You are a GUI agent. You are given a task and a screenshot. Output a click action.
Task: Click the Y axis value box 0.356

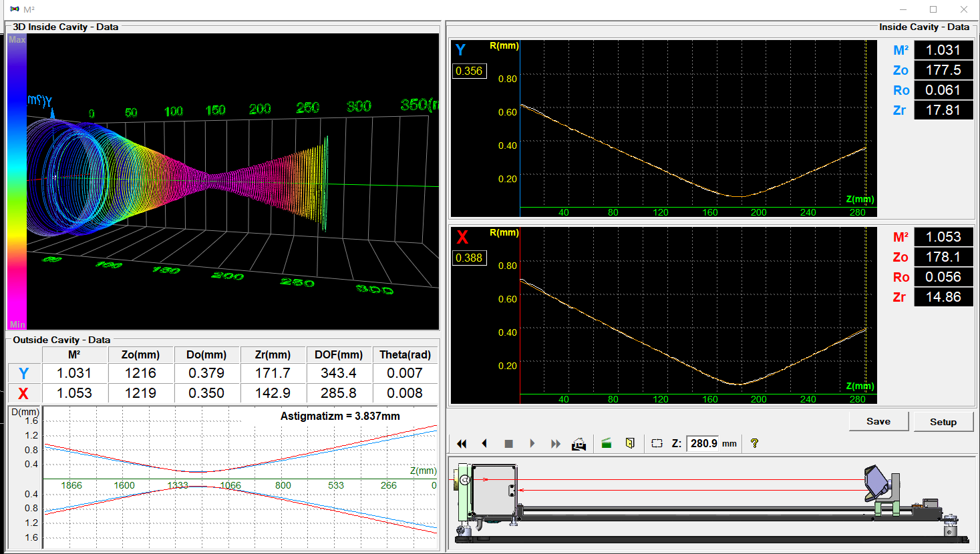point(469,71)
